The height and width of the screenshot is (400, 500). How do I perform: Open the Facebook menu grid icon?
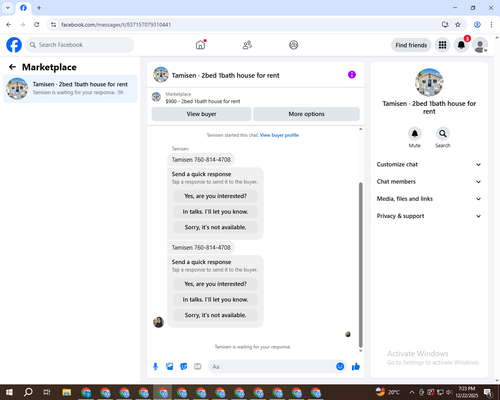[442, 45]
